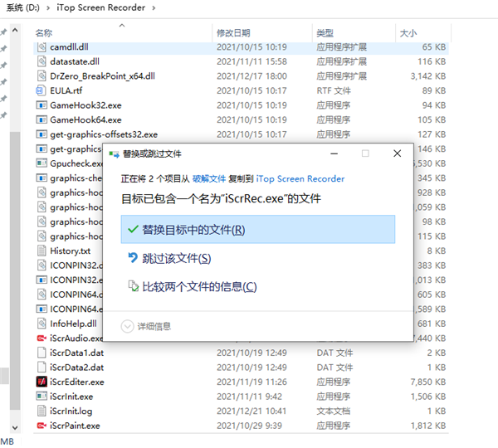Select the GameHook64.exe icon
Viewport: 498px width, 448px height.
click(x=41, y=119)
